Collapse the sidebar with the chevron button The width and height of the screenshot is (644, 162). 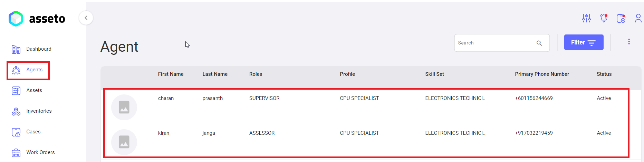click(86, 18)
